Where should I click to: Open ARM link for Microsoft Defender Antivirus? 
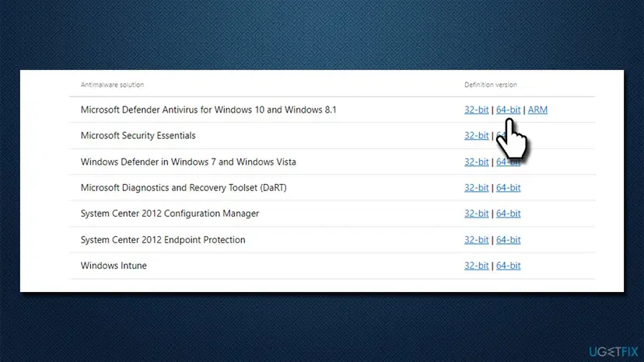(537, 110)
